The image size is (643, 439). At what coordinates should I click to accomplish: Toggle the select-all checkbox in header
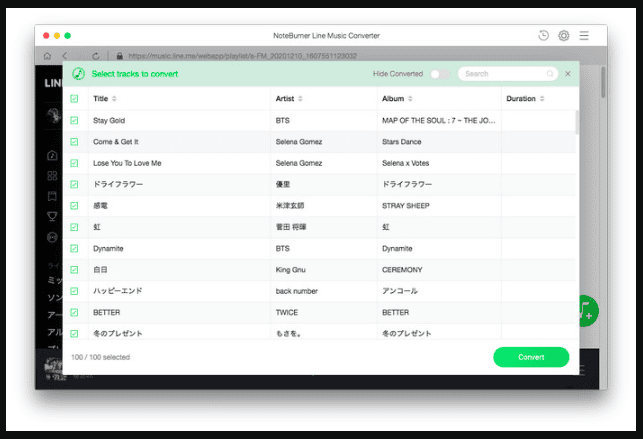pyautogui.click(x=74, y=98)
